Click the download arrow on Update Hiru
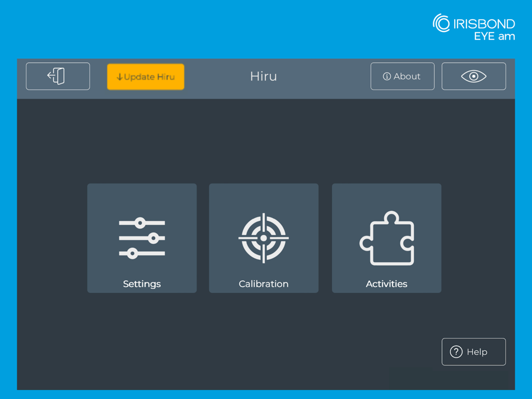 point(119,77)
